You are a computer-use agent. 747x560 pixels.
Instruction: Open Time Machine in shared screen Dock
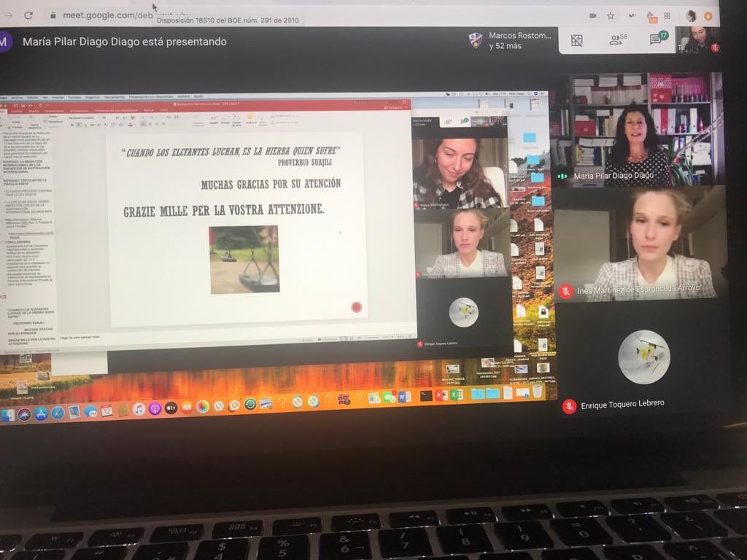pos(250,405)
